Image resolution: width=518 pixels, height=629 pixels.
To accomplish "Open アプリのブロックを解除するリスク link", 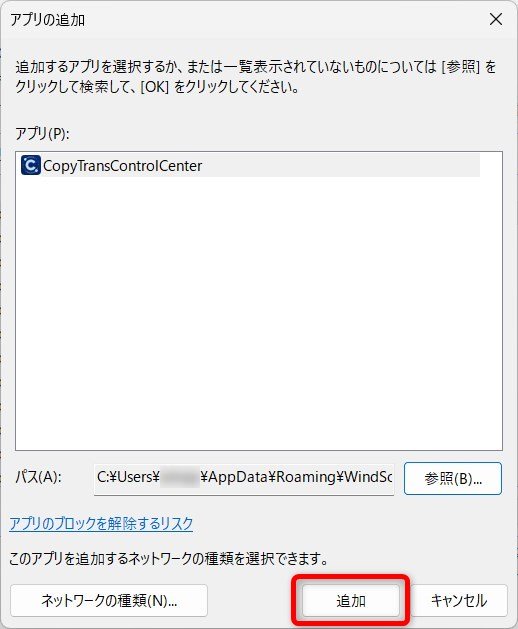I will coord(101,523).
